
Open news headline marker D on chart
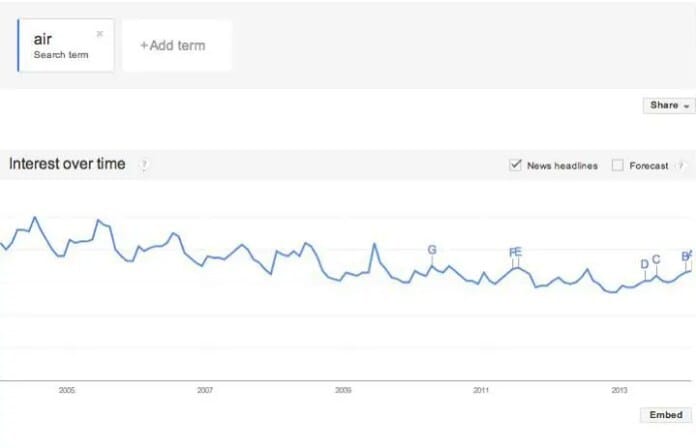click(645, 265)
